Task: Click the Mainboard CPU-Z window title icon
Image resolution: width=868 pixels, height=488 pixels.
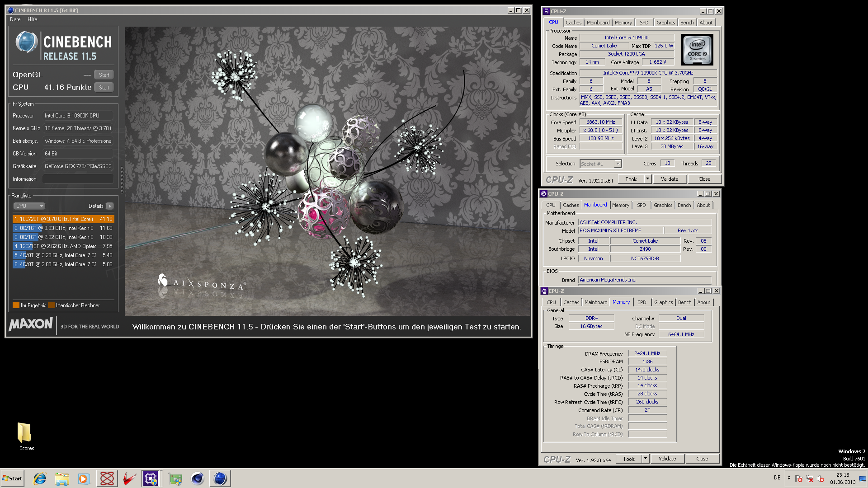Action: (x=544, y=194)
